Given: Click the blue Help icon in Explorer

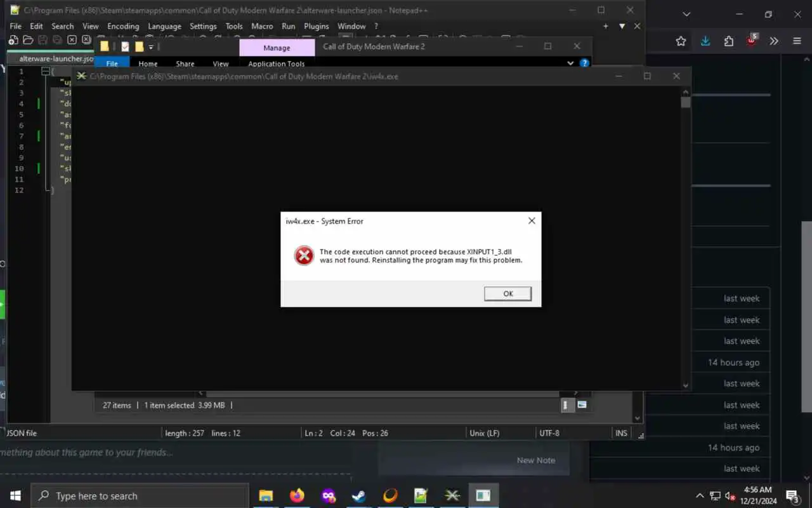Looking at the screenshot, I should (x=584, y=63).
